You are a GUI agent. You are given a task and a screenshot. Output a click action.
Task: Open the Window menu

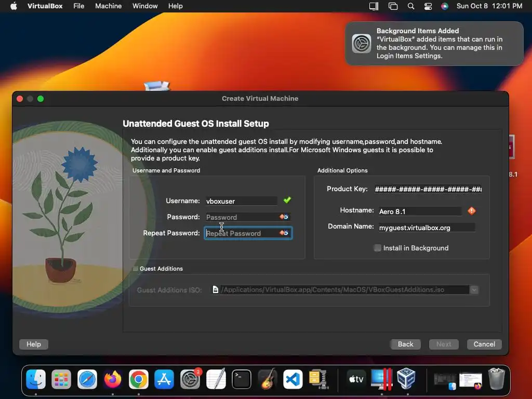point(145,6)
